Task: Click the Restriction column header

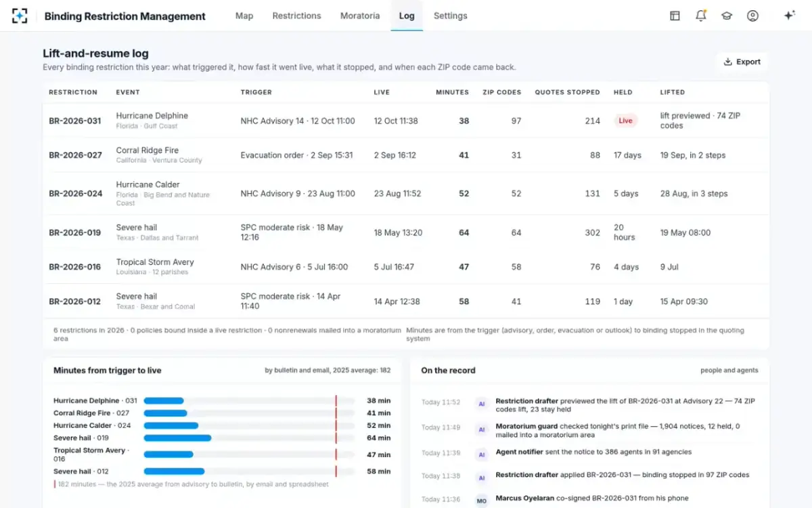Action: click(x=73, y=92)
